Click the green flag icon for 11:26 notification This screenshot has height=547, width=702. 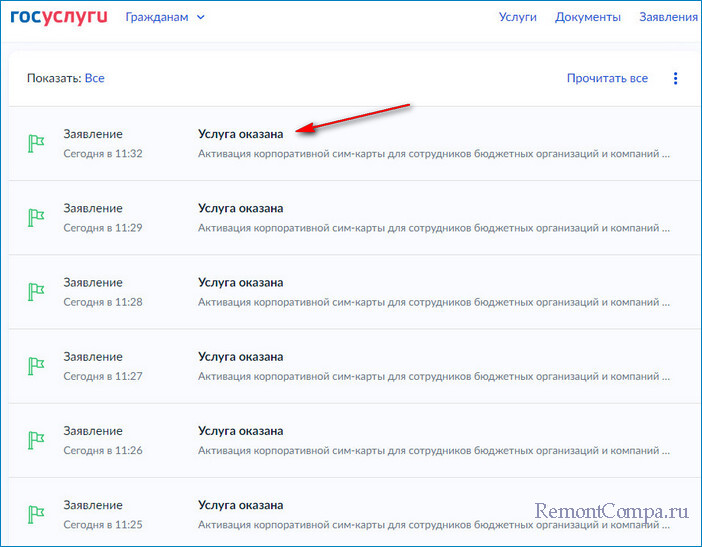tap(36, 440)
